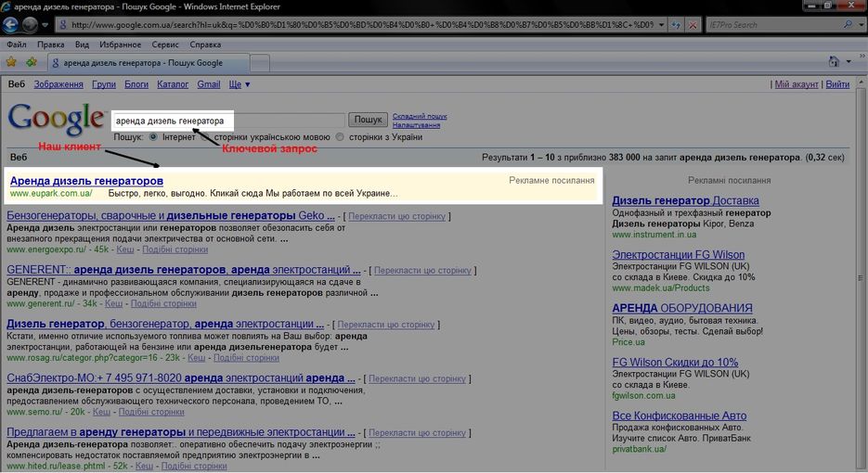868x473 pixels.
Task: Click the Home page icon
Action: pos(834,61)
